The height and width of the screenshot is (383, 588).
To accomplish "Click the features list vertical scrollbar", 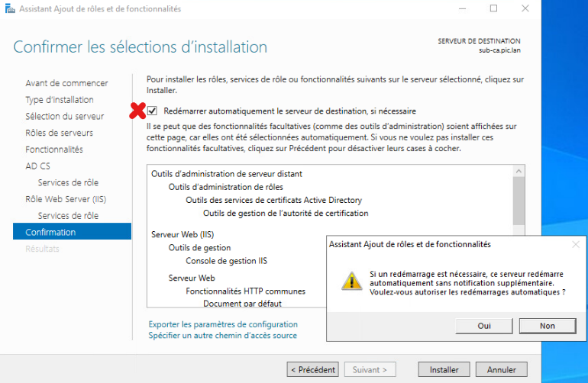I will [519, 200].
